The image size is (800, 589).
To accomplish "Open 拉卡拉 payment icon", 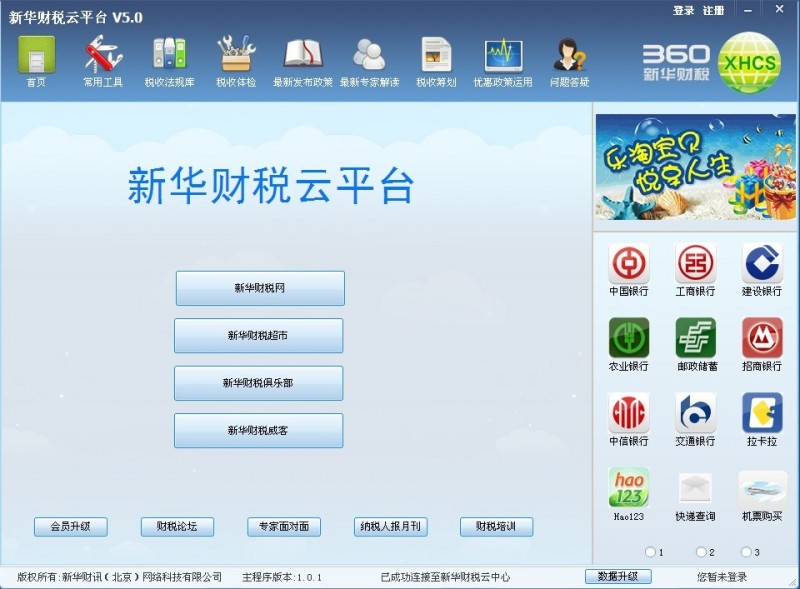I will click(762, 412).
